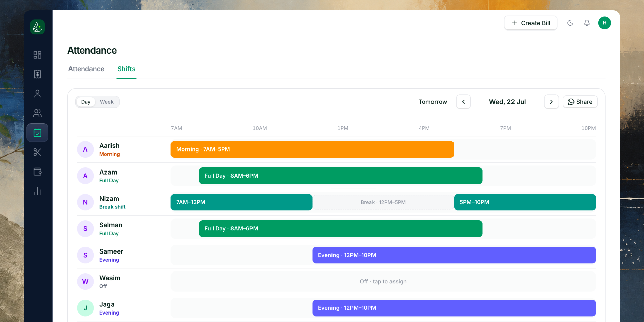
Task: Open Aarish's Morning 7AM–5PM shift bar
Action: (x=312, y=149)
